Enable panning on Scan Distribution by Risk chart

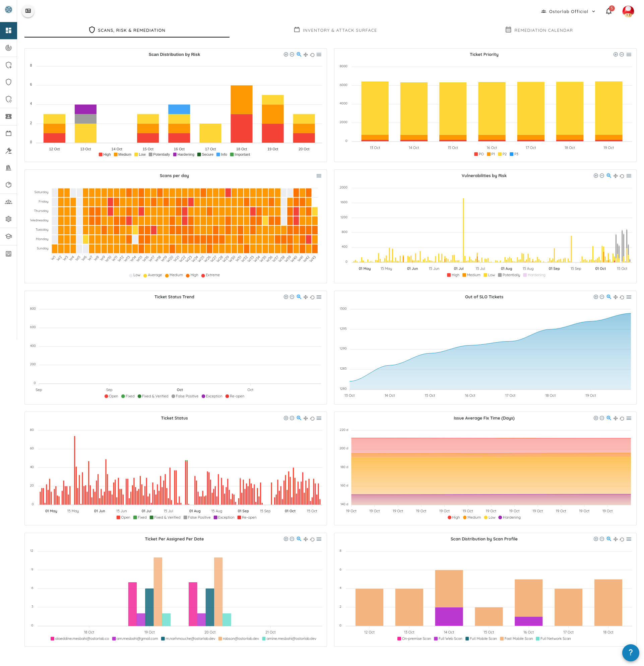306,54
